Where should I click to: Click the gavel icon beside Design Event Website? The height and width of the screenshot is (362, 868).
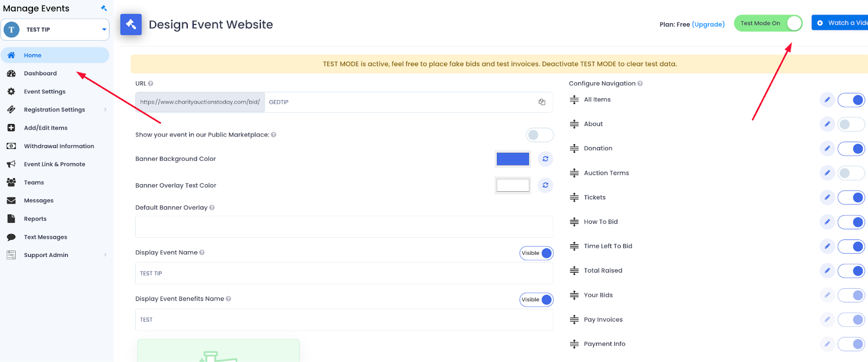click(x=131, y=24)
